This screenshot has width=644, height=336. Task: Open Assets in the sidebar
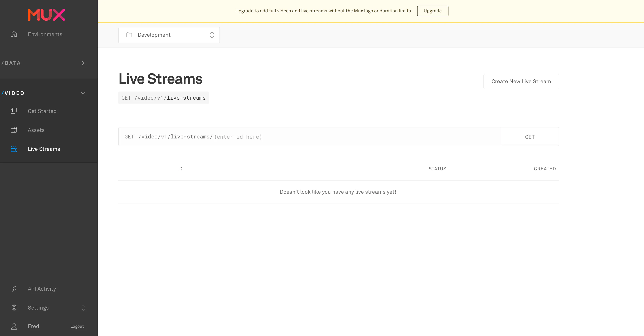36,130
